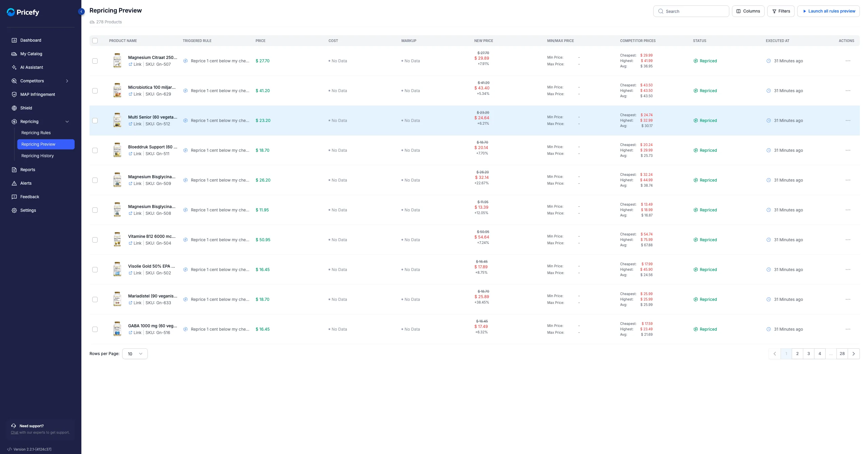Viewport: 868px width, 454px height.
Task: Click the version 2.2.1 label
Action: point(32,450)
